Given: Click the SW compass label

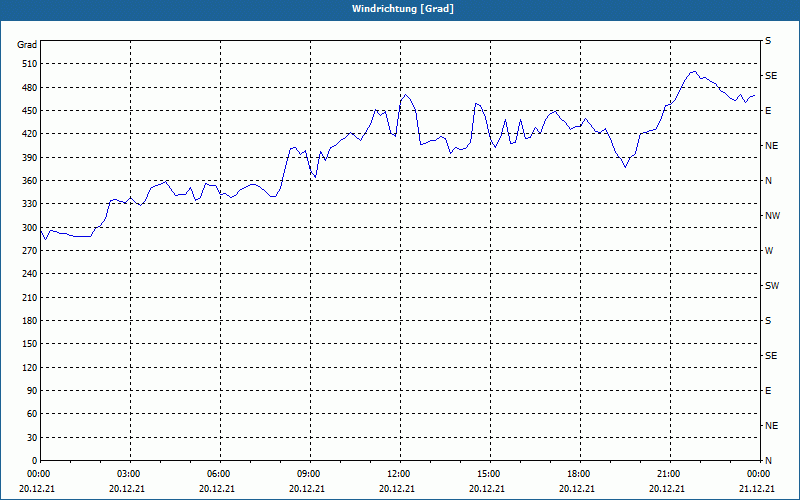Looking at the screenshot, I should 772,286.
